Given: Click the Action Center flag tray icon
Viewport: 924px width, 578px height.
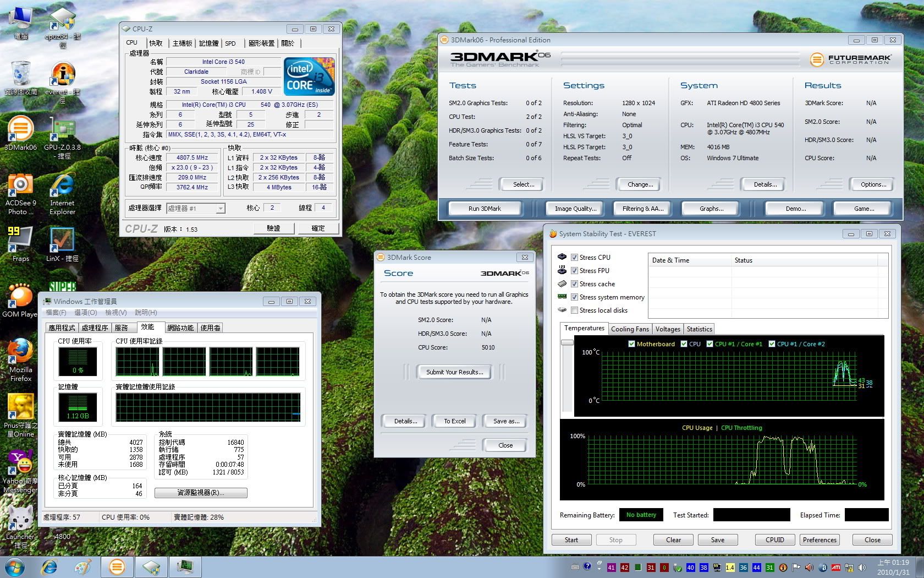Looking at the screenshot, I should (x=796, y=568).
